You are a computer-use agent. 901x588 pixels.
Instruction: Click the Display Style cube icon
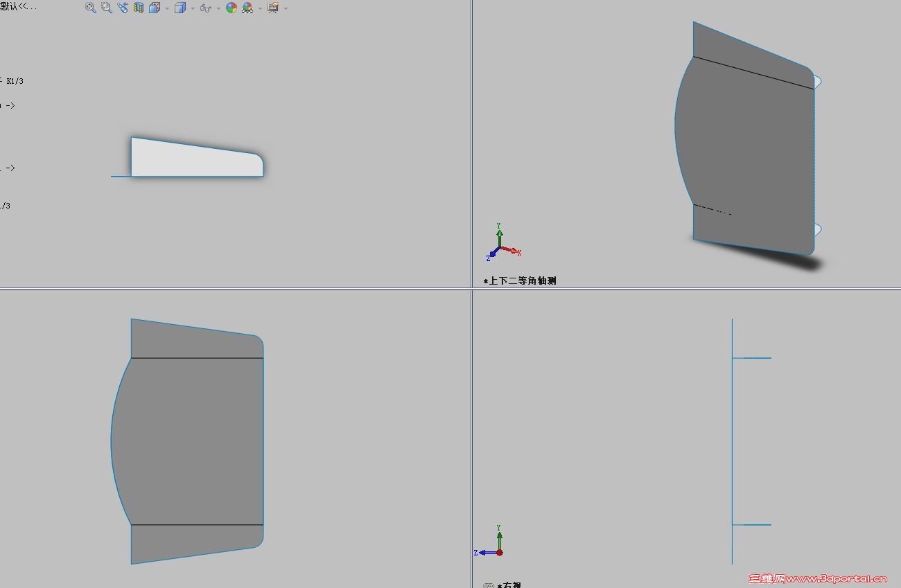pos(180,8)
